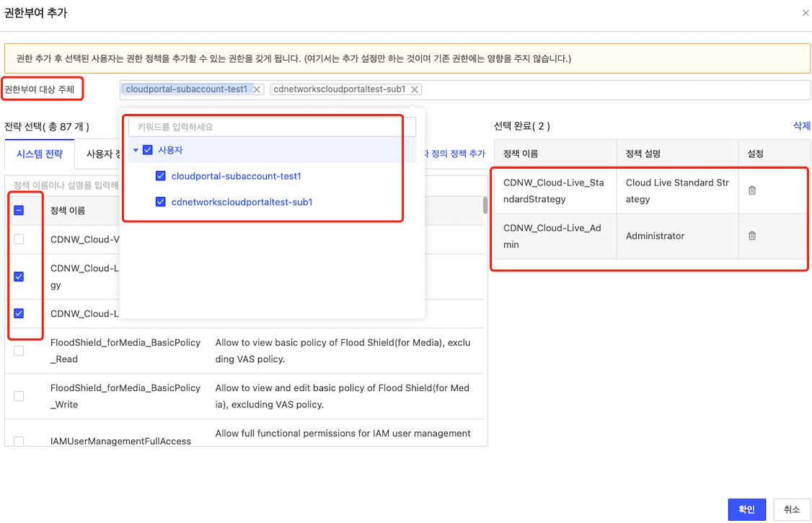Toggle the select-all policies header checkbox
The image size is (812, 523).
[19, 211]
